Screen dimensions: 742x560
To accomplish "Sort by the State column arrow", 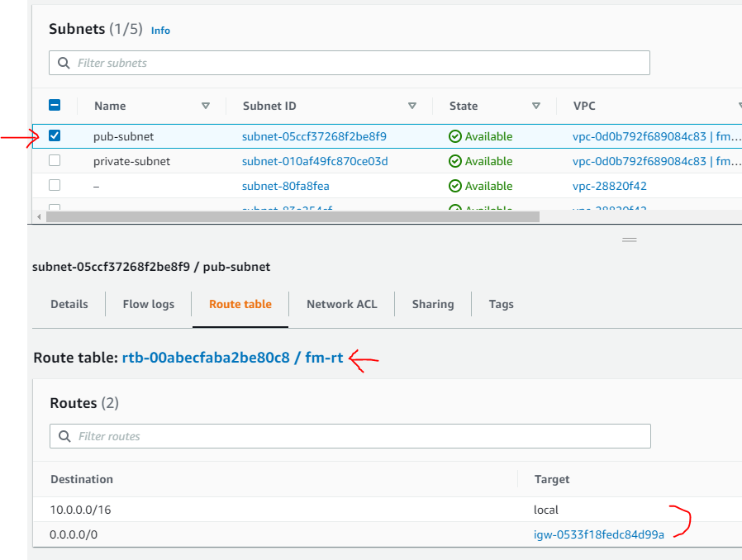I will click(x=536, y=106).
